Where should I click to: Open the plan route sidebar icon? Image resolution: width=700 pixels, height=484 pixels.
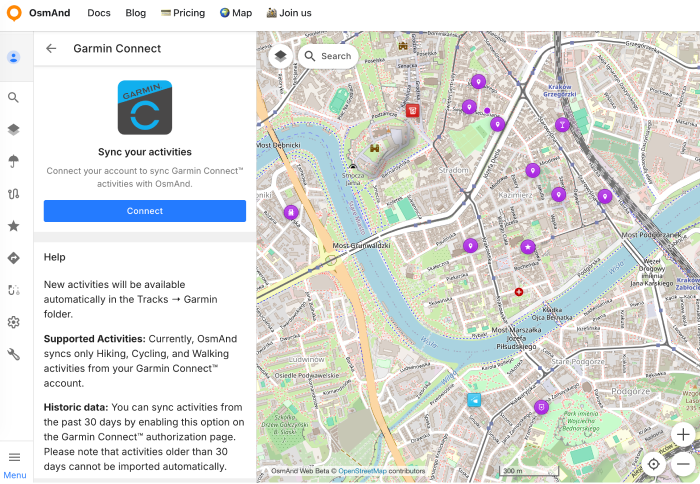[14, 290]
